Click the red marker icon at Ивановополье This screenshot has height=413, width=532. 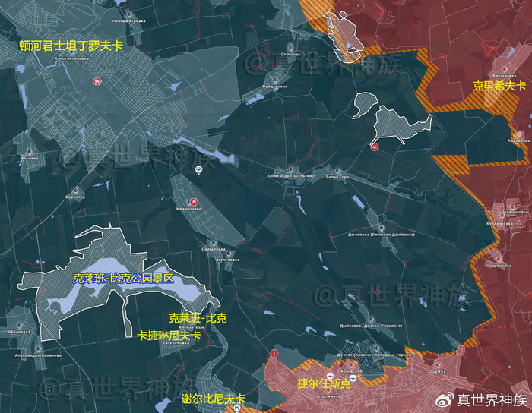coord(193,202)
